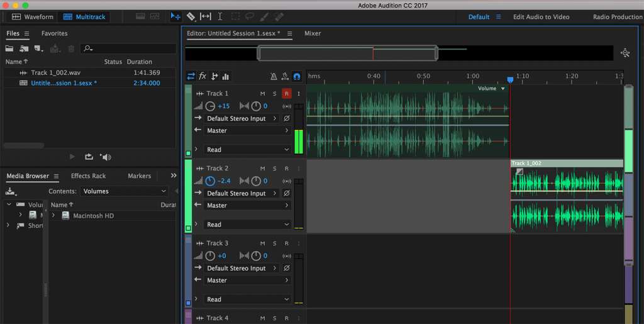Mute Track 1
Screen dimensions: 644x324
pos(263,94)
